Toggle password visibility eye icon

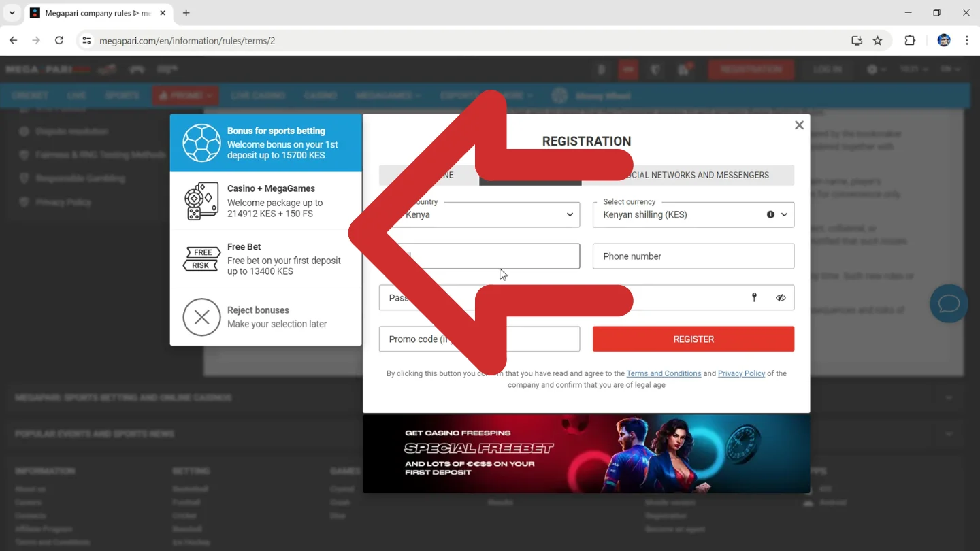[x=781, y=297]
